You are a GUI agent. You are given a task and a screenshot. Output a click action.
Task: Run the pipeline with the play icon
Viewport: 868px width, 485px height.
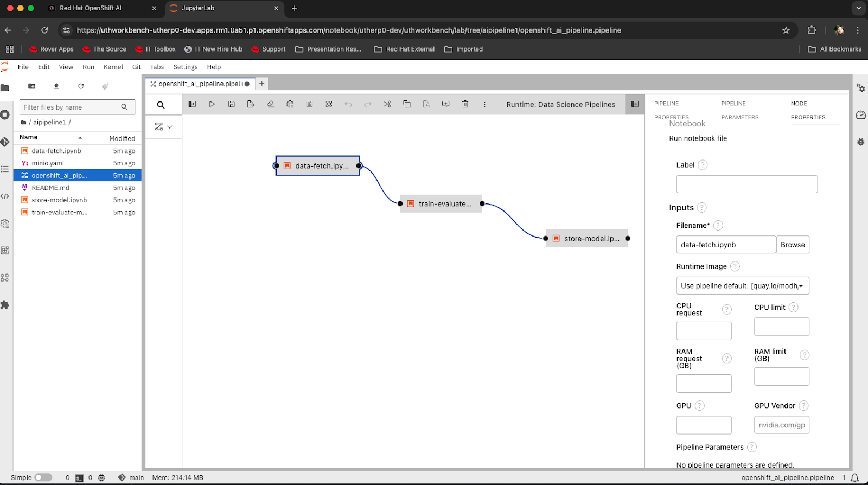click(212, 104)
